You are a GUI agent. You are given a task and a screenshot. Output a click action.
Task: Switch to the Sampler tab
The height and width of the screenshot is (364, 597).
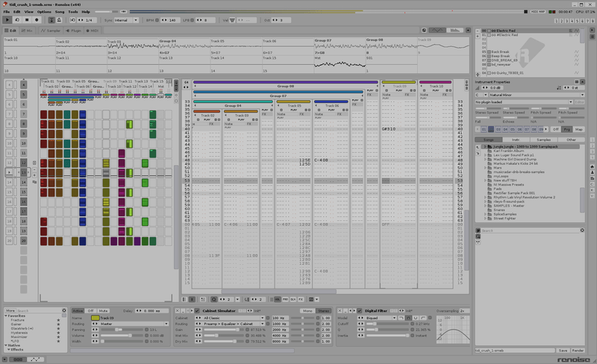[51, 31]
